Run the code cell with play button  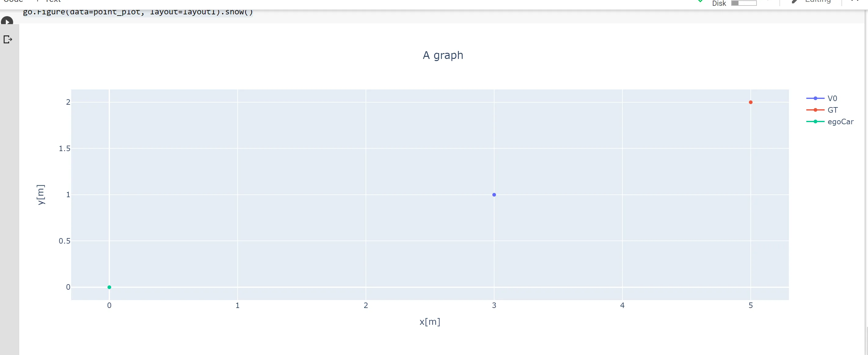7,21
